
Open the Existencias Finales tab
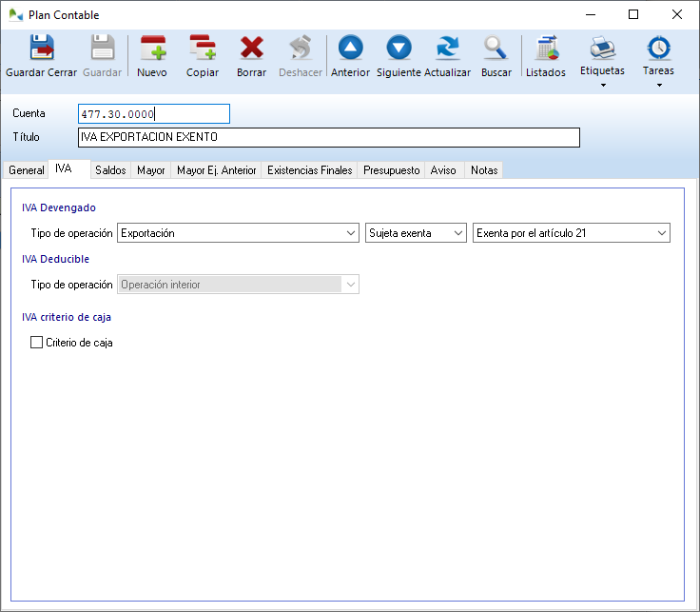click(309, 170)
